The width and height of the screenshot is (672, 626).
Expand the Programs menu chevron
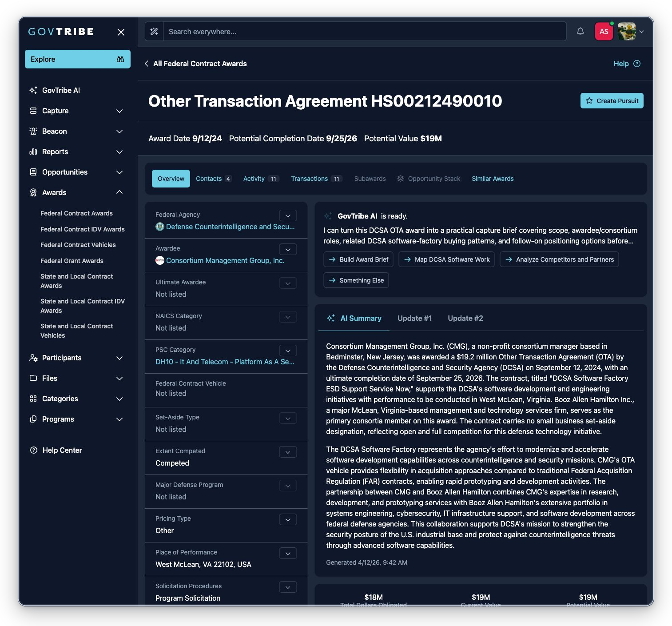[119, 419]
